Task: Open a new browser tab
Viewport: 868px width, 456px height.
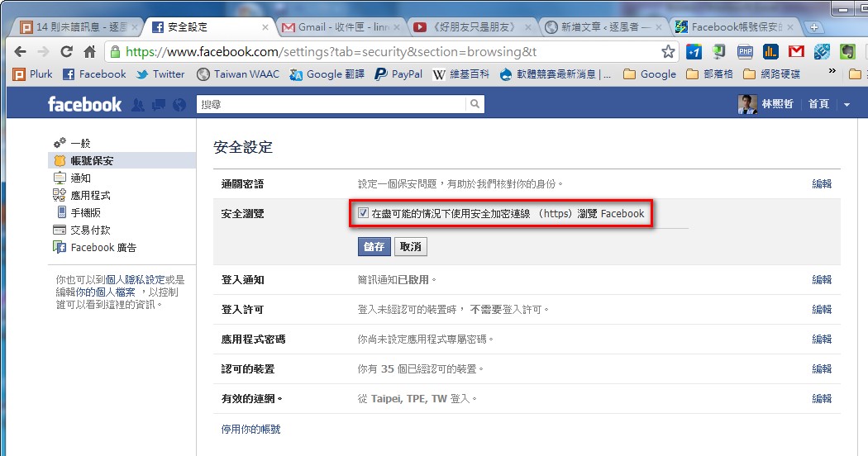Action: [813, 27]
